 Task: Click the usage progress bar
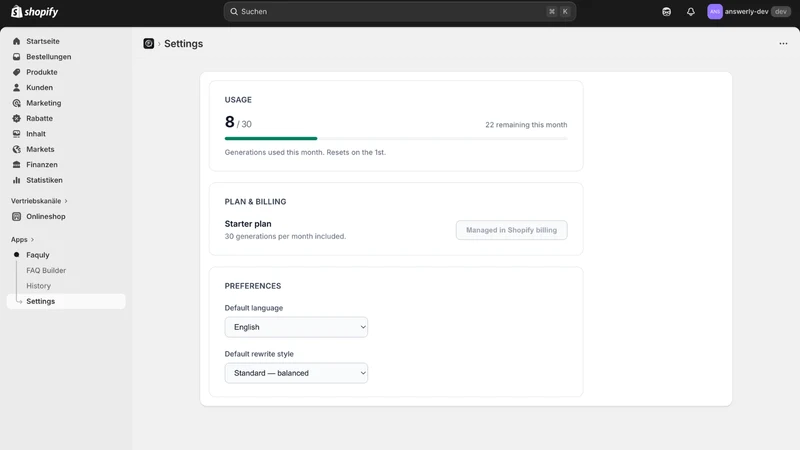pyautogui.click(x=396, y=138)
